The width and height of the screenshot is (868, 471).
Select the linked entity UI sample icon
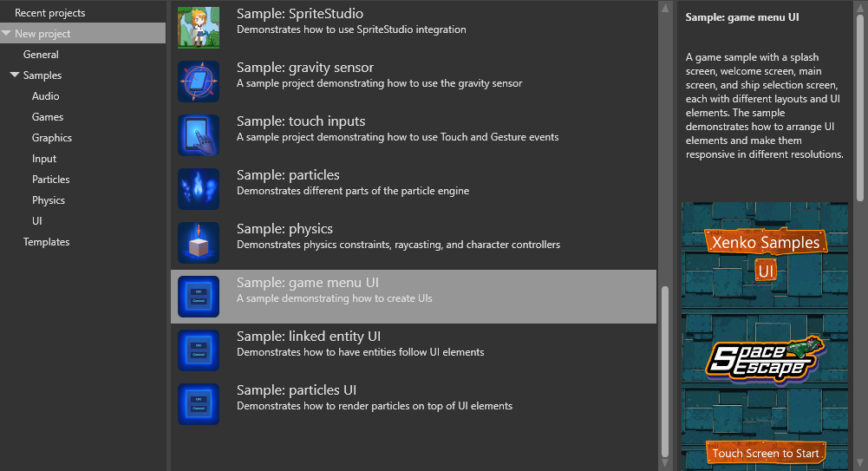click(x=199, y=350)
